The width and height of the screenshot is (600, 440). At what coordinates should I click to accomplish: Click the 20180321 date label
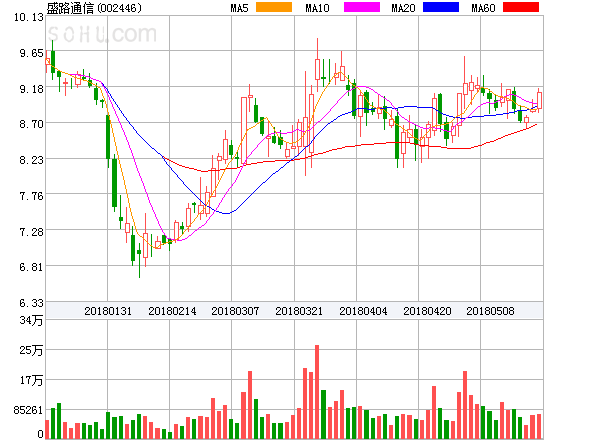[299, 311]
